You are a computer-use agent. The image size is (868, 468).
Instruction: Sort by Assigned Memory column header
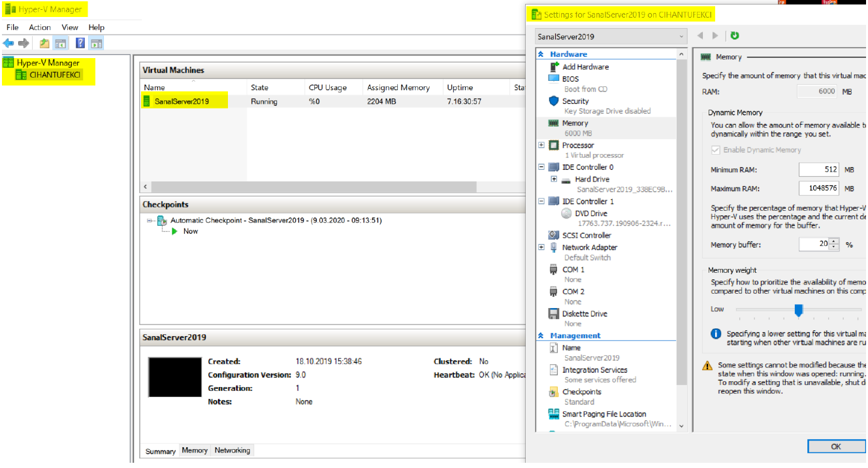click(404, 87)
